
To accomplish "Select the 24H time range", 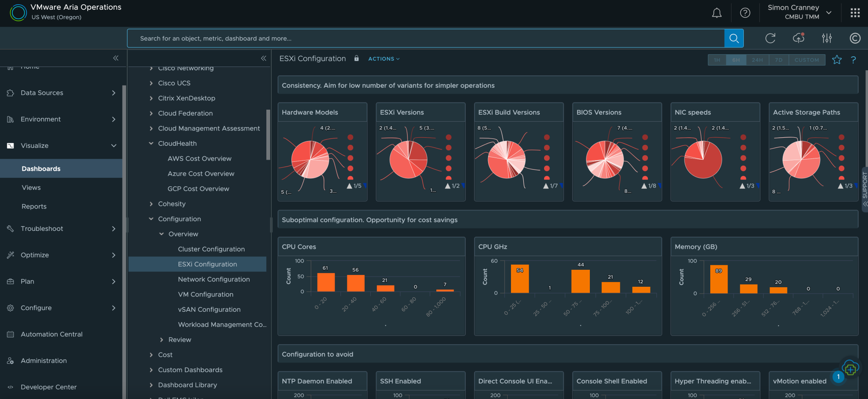I will pyautogui.click(x=757, y=60).
